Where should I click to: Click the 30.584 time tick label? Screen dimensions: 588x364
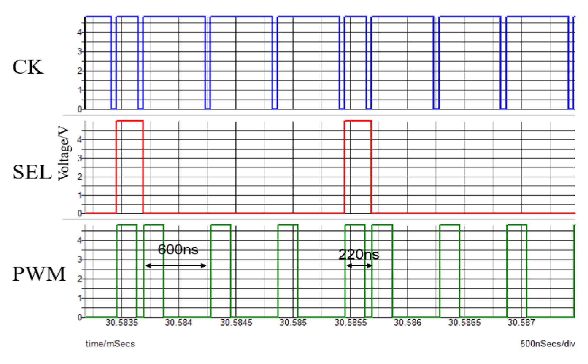point(178,323)
